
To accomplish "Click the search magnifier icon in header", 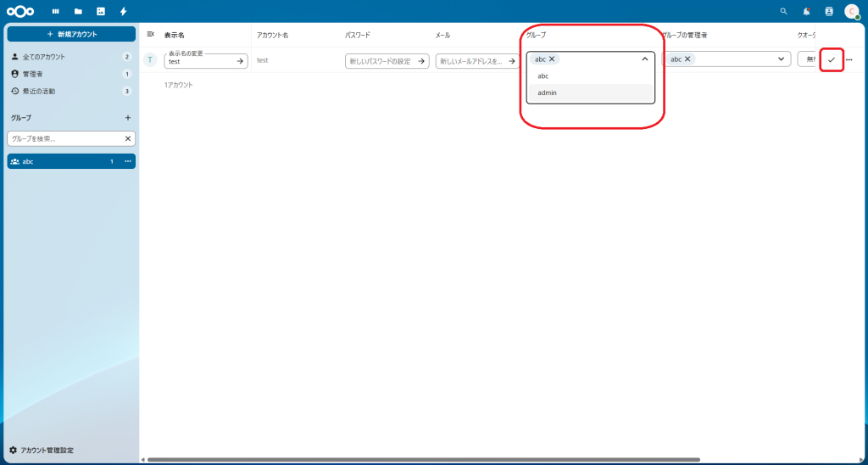I will pos(783,11).
